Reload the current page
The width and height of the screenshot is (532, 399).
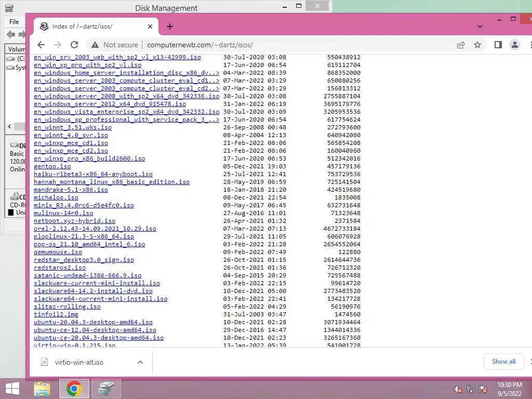74,45
